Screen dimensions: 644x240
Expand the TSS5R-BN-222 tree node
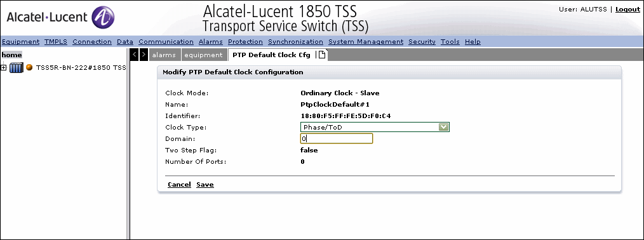(x=4, y=68)
